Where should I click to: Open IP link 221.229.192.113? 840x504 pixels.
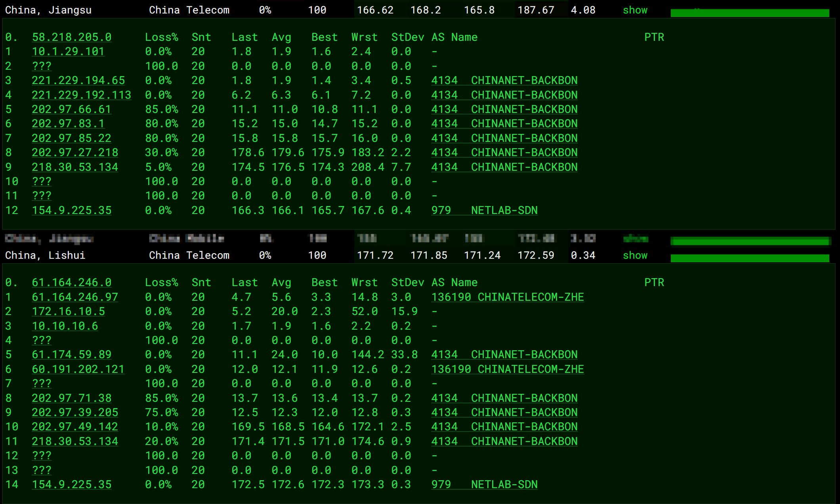pos(82,95)
